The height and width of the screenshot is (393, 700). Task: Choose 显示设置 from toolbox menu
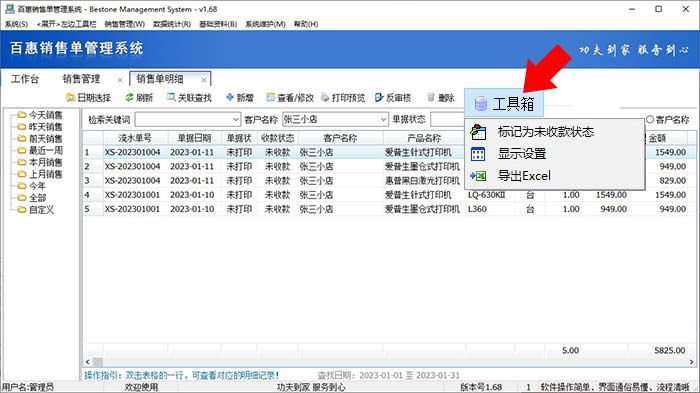[554, 154]
